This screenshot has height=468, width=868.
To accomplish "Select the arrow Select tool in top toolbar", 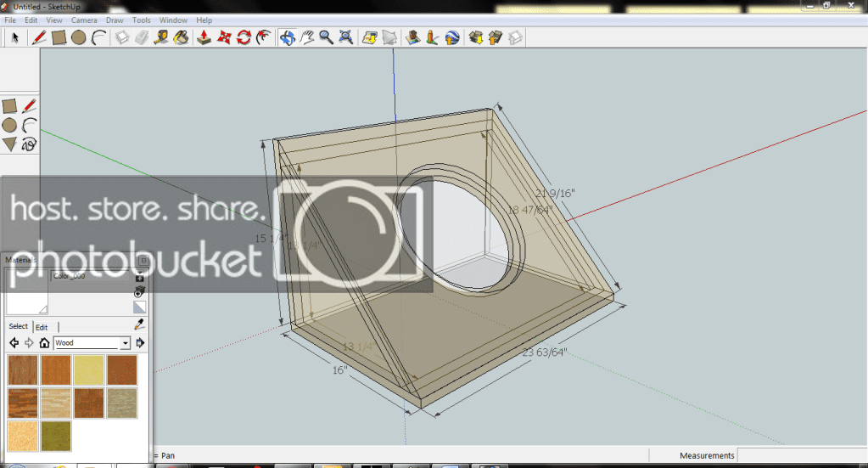I will click(15, 37).
